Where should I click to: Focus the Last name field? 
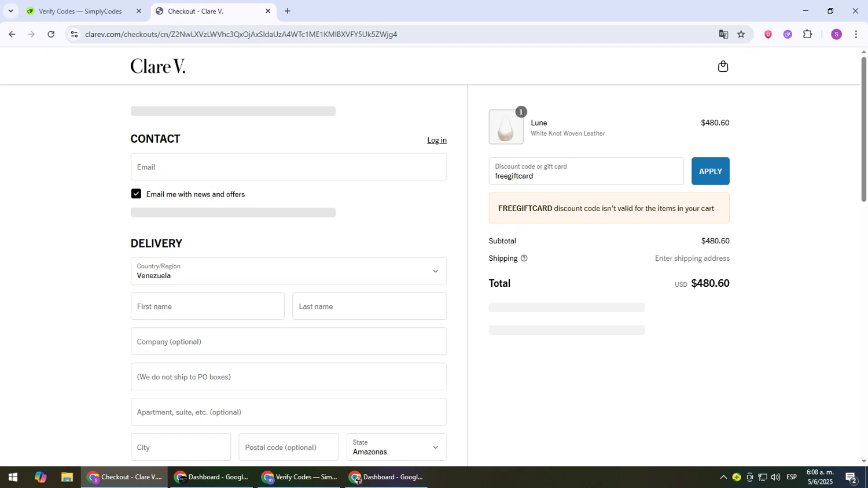pos(370,306)
